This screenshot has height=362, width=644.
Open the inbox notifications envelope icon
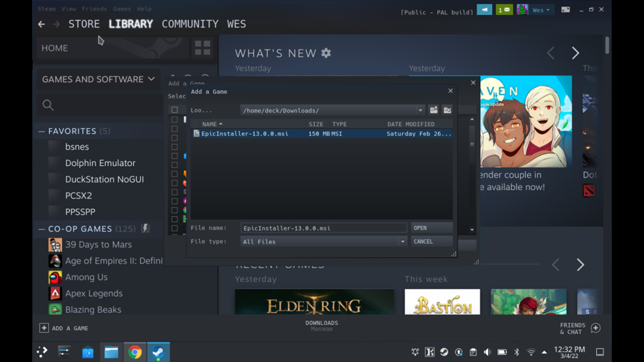click(504, 10)
